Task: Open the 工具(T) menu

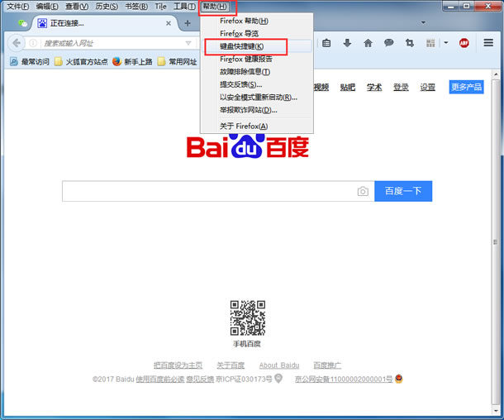Action: pos(184,7)
